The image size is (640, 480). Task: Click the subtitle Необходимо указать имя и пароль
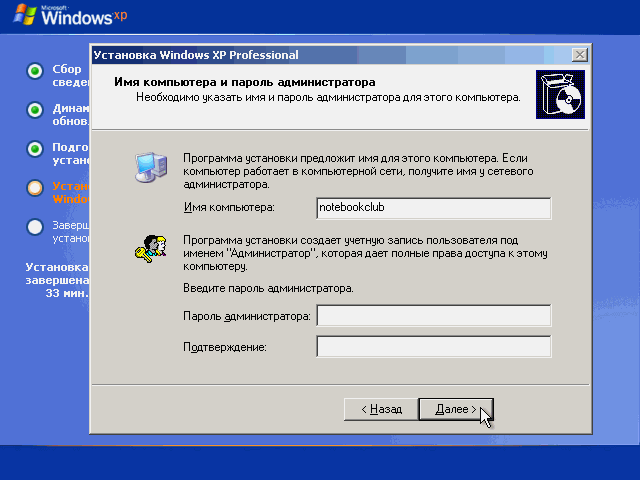tap(328, 98)
